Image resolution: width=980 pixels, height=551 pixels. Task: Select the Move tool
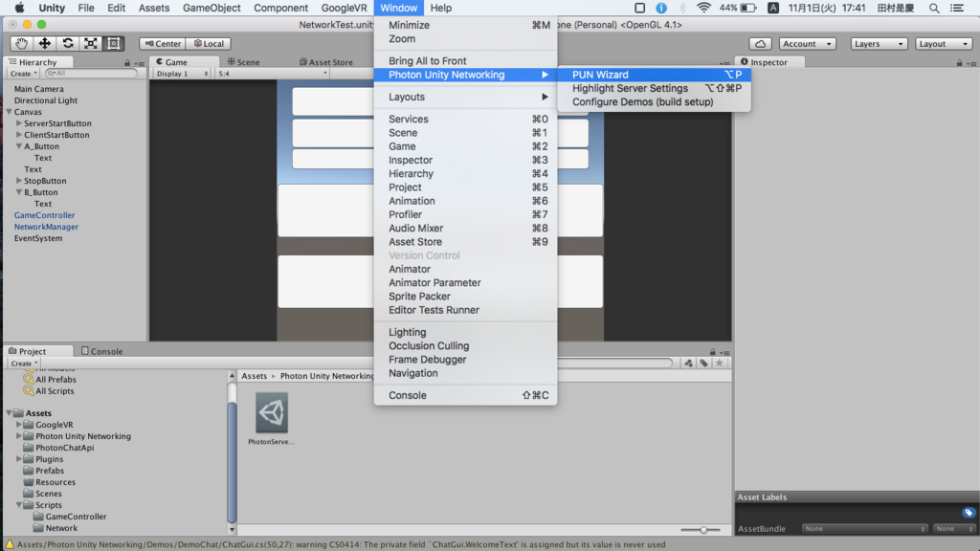coord(44,44)
